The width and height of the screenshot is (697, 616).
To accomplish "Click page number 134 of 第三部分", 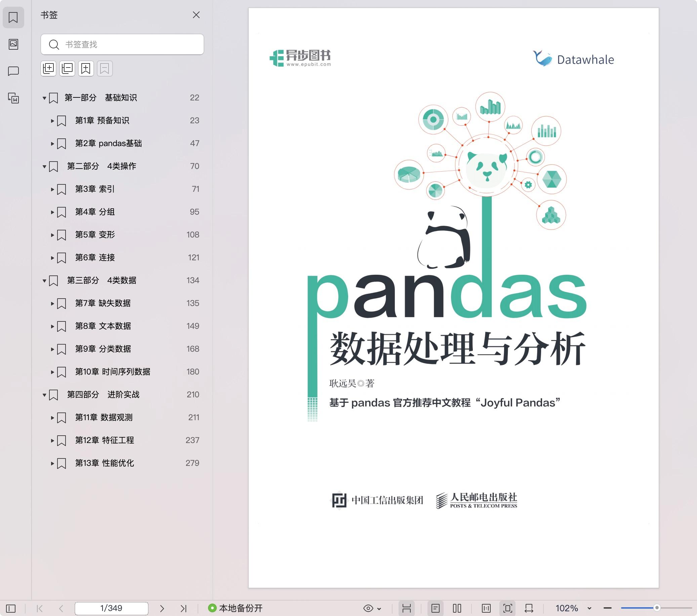I will 193,280.
